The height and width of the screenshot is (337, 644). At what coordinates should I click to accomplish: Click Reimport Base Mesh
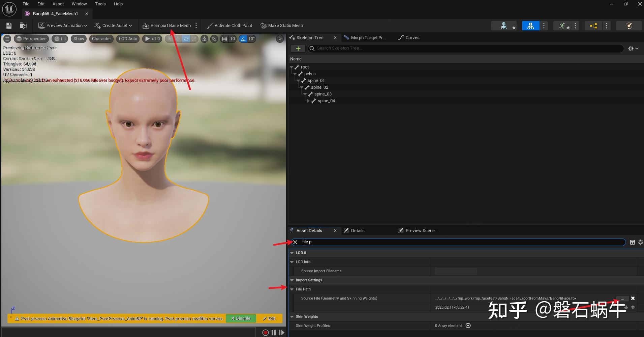coord(167,26)
